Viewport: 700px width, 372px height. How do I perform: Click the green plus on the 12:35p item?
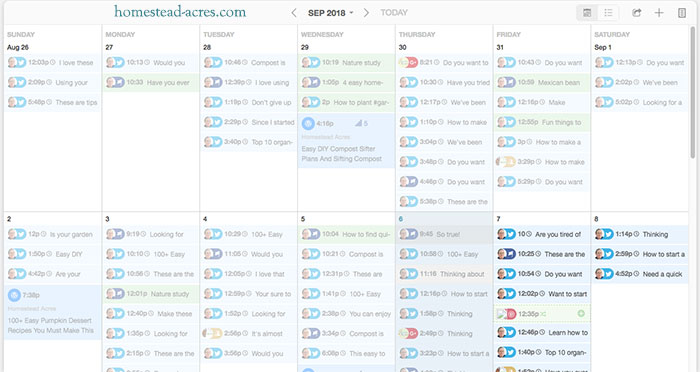(x=581, y=313)
